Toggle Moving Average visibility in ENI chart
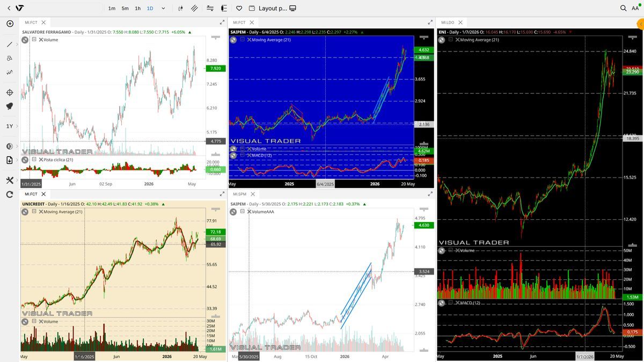The image size is (644, 362). (442, 40)
